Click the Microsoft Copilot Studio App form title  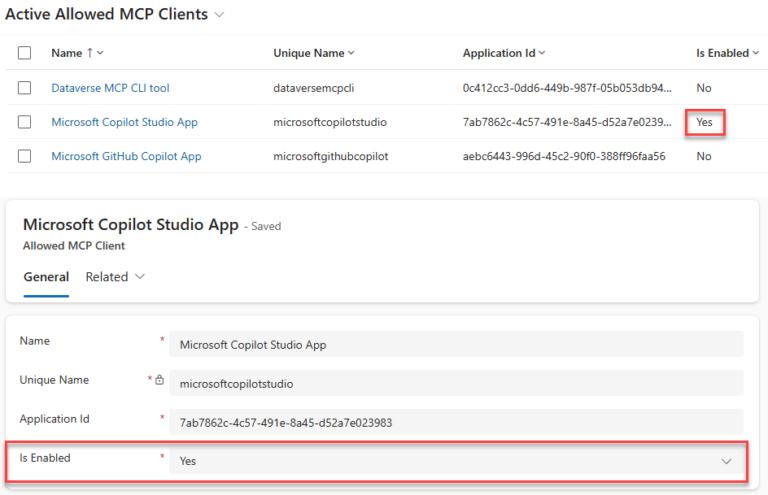tap(131, 225)
